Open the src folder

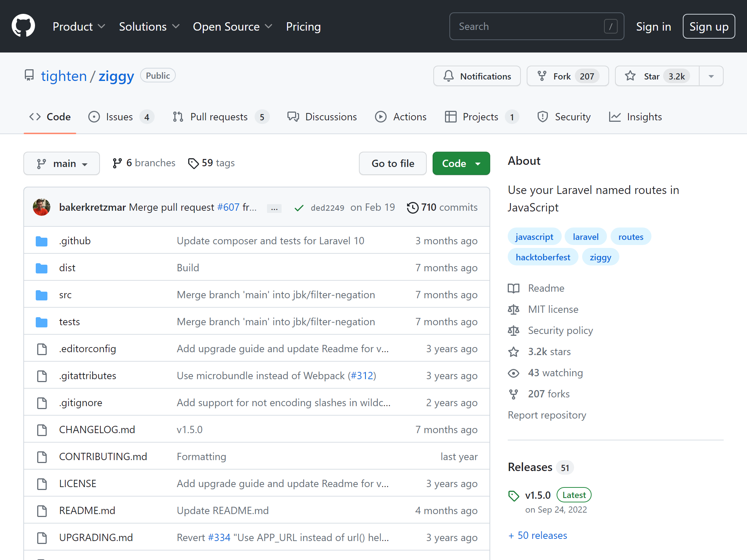[x=65, y=295]
